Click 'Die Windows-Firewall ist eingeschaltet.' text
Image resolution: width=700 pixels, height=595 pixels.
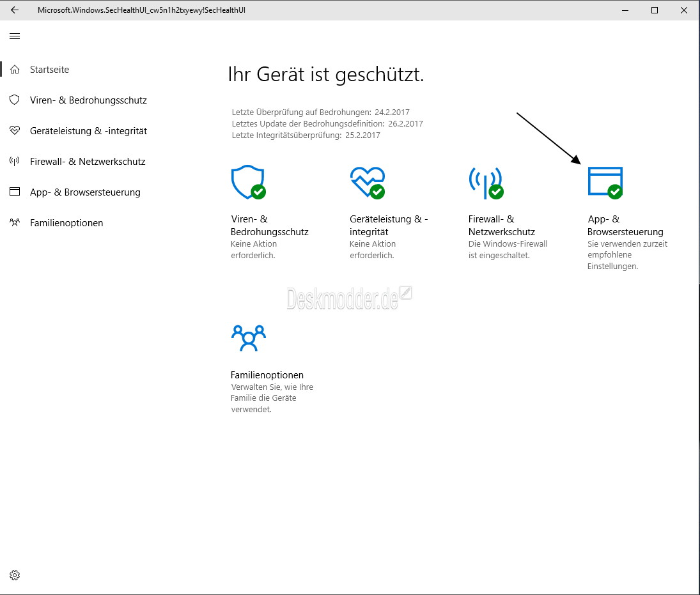[x=508, y=249]
